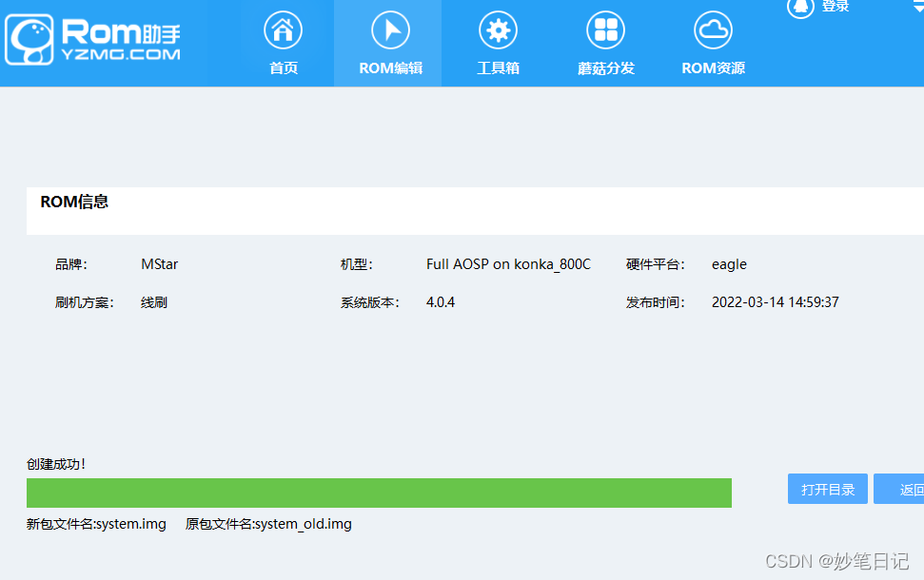Click the brand value MStar
The height and width of the screenshot is (580, 924).
(159, 264)
